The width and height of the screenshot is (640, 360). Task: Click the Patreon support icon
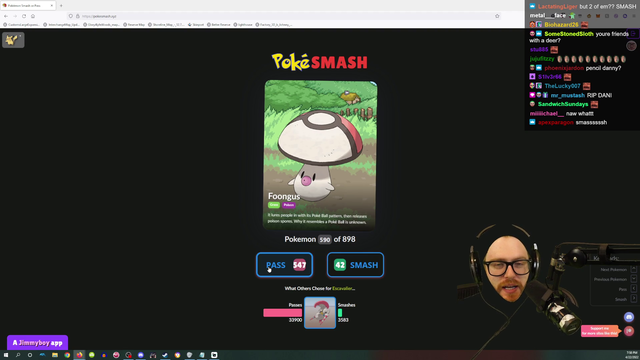(x=629, y=331)
